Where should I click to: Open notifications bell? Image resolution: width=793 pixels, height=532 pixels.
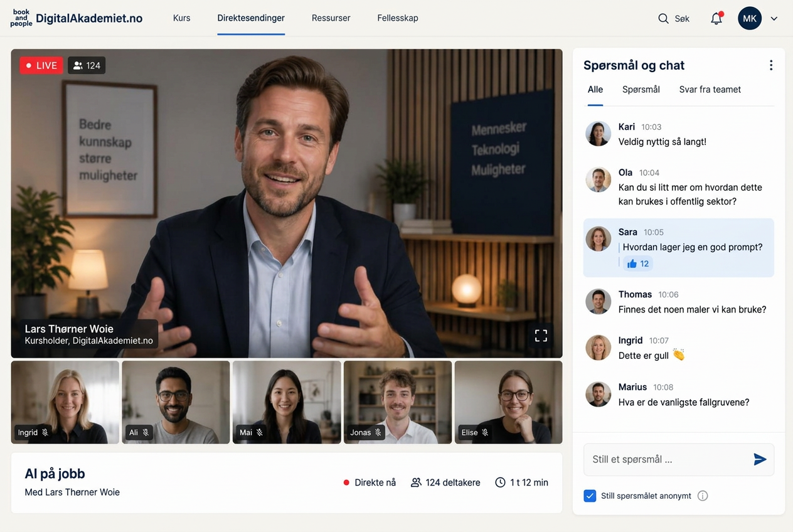(716, 19)
